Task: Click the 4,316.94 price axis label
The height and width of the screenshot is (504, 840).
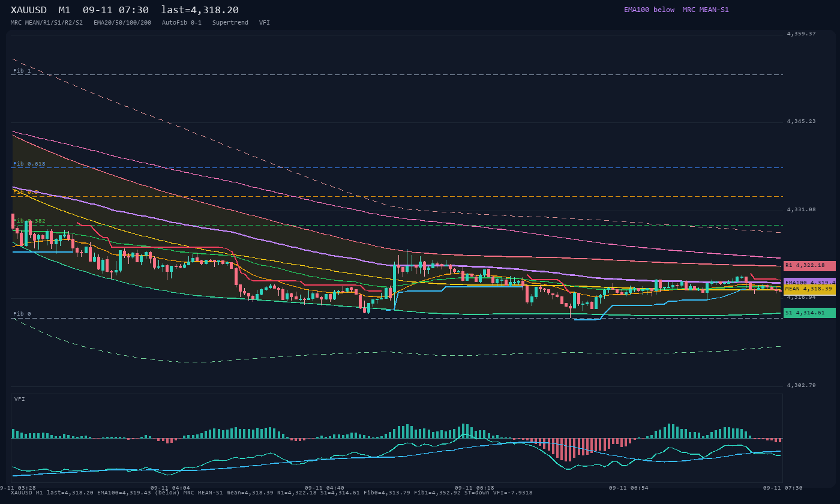Action: pos(802,297)
